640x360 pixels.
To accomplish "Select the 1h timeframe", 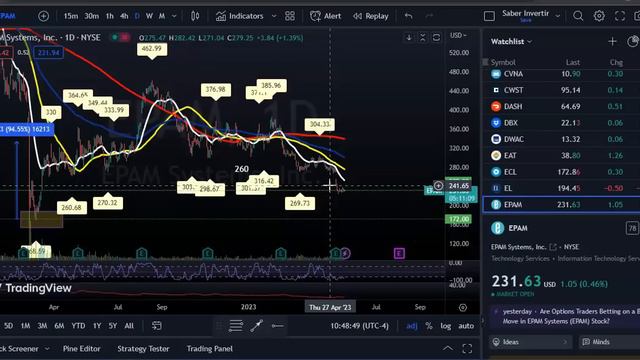I will tap(109, 16).
